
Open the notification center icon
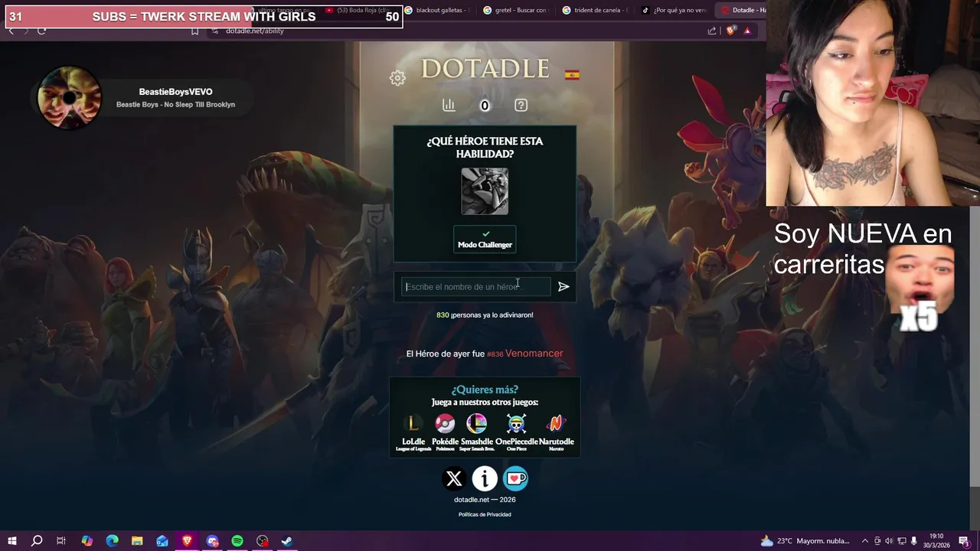965,541
